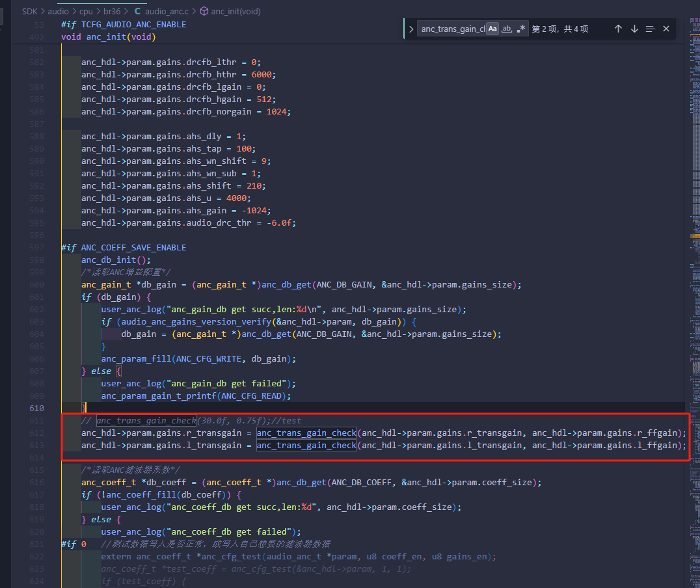The width and height of the screenshot is (700, 588).
Task: Click "#if 0" on line 621
Action: tap(74, 544)
